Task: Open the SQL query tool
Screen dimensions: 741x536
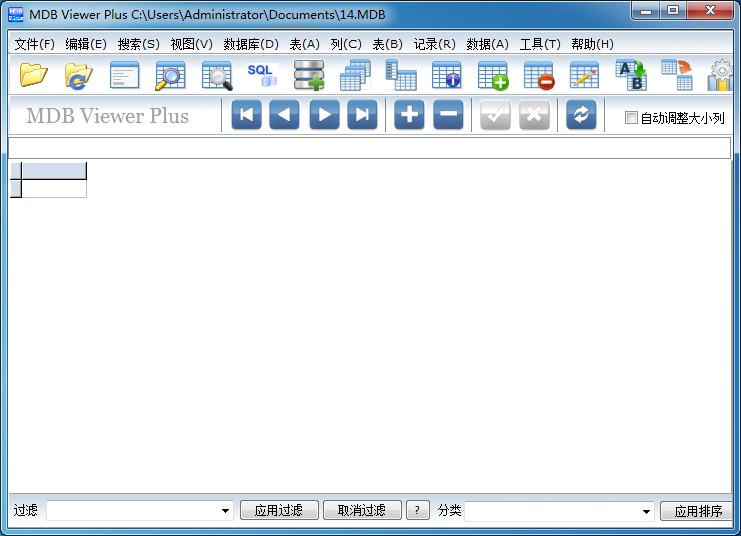Action: (262, 75)
